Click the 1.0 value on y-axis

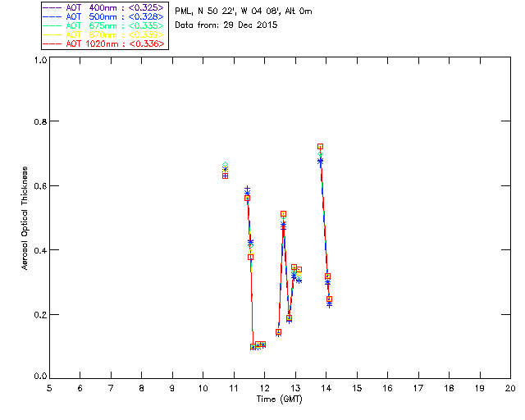(40, 60)
